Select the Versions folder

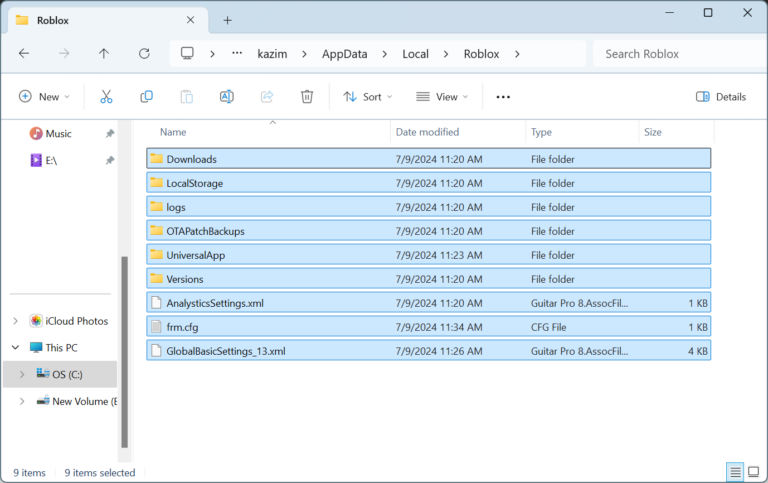pos(429,279)
